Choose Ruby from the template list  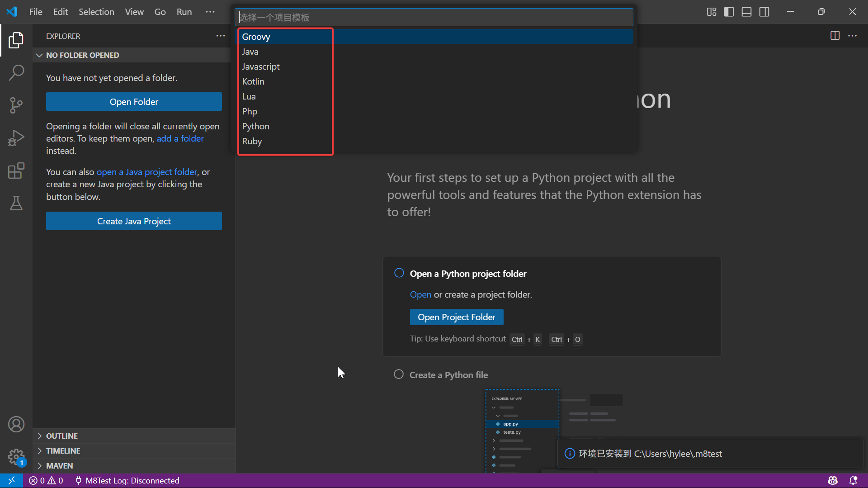pos(435,141)
